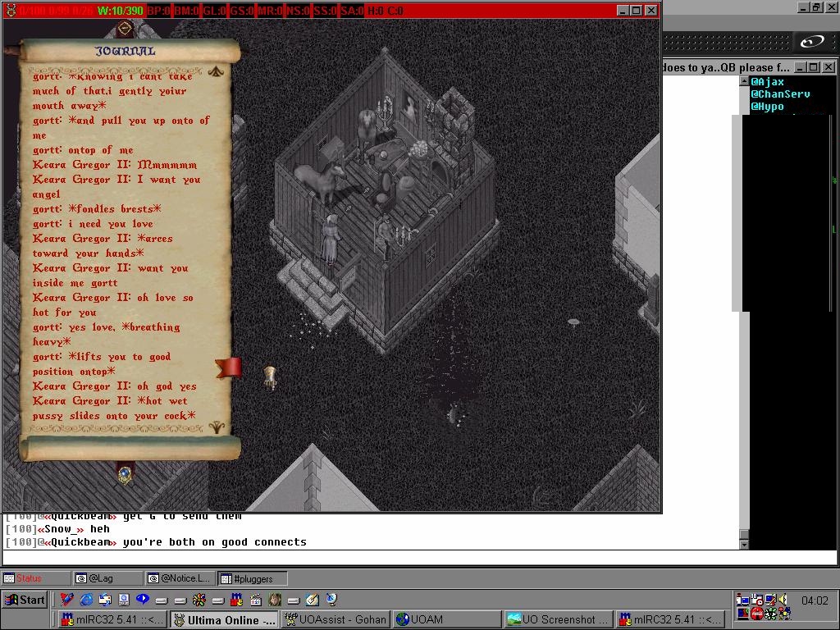The height and width of the screenshot is (630, 840).
Task: Select @Hypo in the mIRC nick list
Action: pyautogui.click(x=767, y=107)
